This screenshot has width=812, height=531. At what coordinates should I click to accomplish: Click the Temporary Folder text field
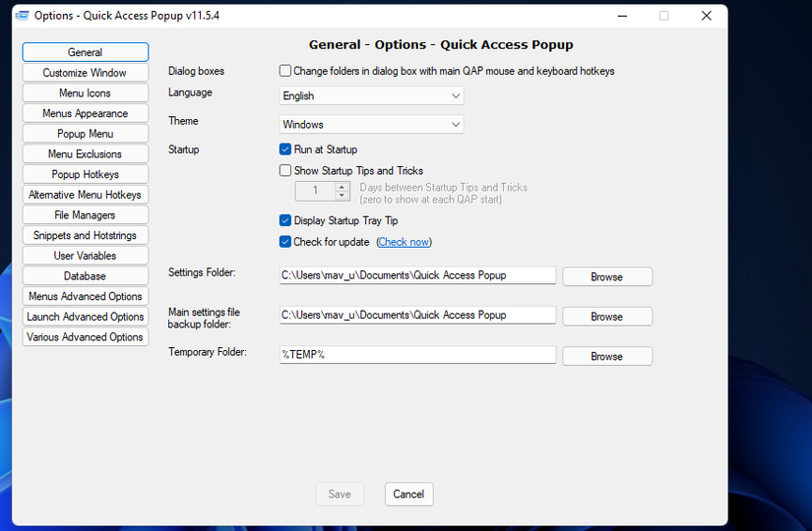click(417, 355)
